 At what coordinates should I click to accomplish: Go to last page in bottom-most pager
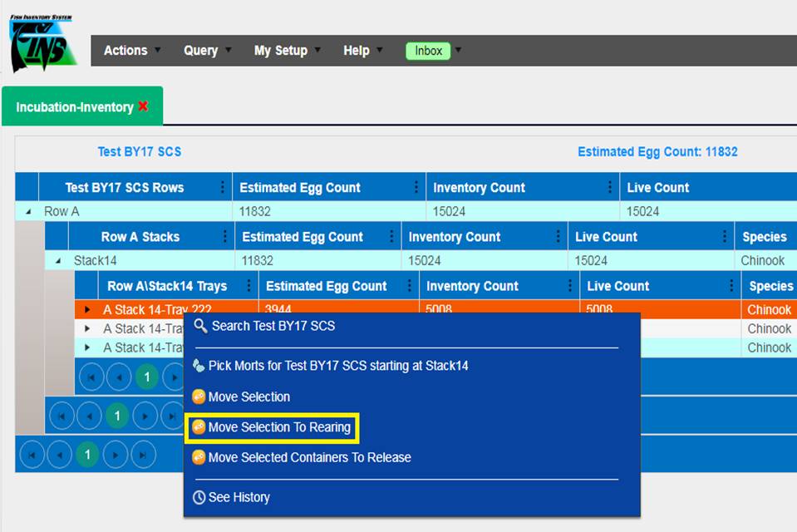coord(143,455)
